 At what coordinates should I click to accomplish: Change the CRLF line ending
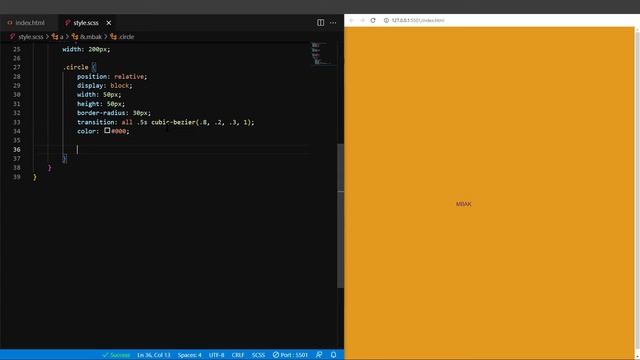(x=238, y=355)
